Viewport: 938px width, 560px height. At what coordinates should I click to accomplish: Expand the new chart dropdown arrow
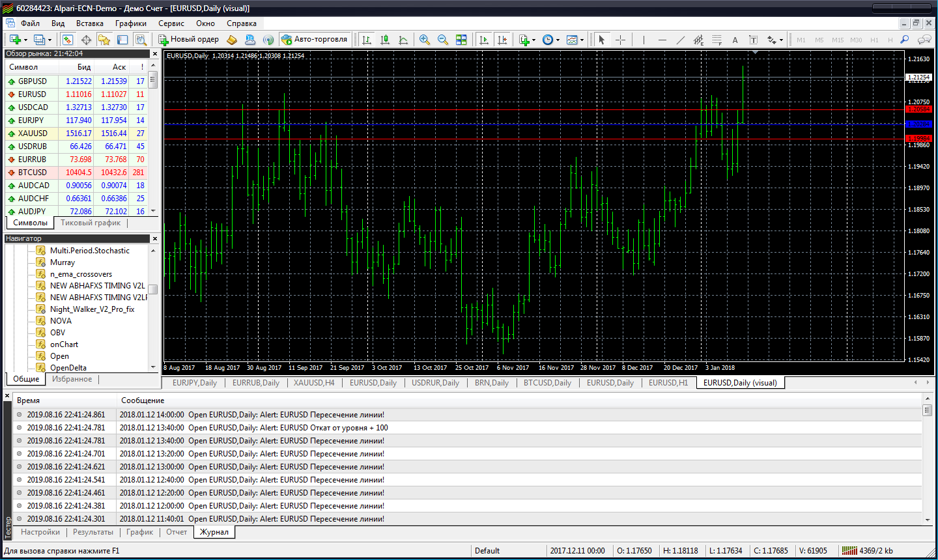pyautogui.click(x=25, y=40)
